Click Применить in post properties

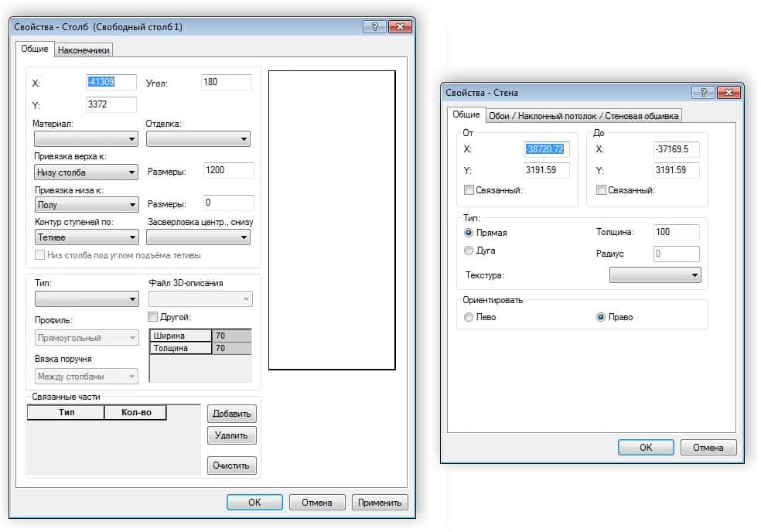coord(379,503)
